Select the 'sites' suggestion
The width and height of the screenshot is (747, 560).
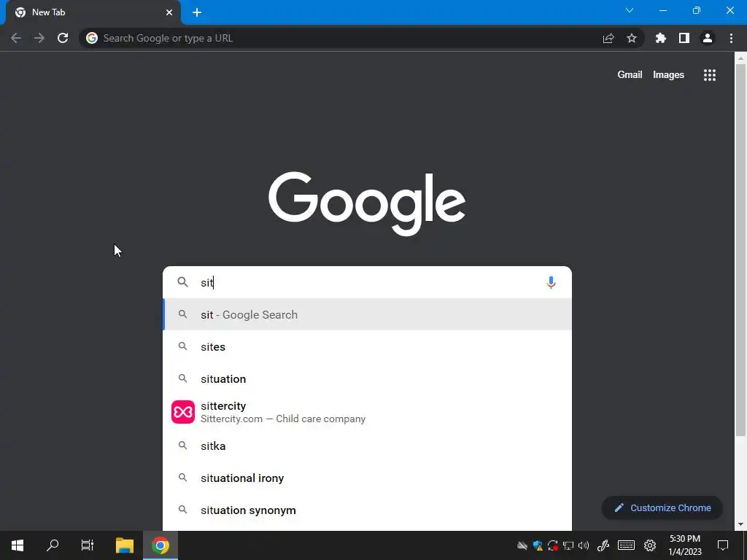click(x=367, y=346)
